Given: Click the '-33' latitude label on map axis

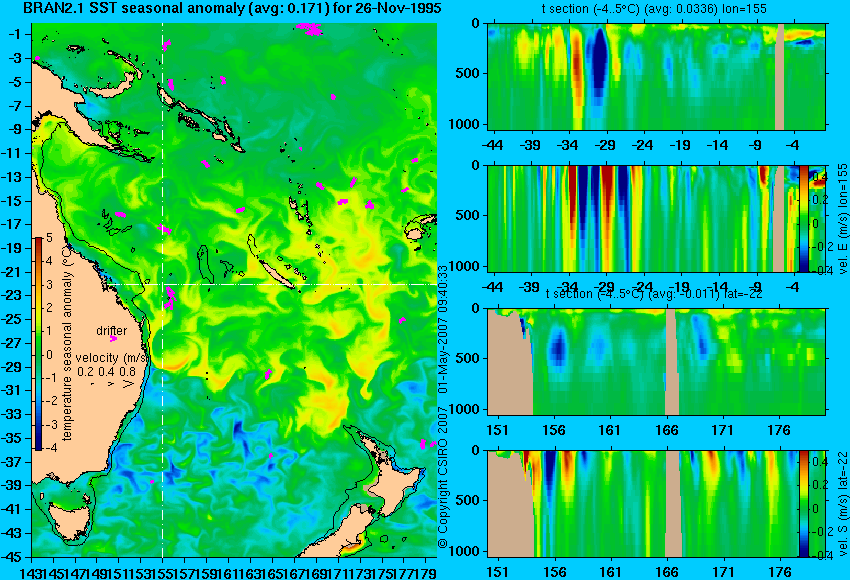Looking at the screenshot, I should pyautogui.click(x=12, y=414).
